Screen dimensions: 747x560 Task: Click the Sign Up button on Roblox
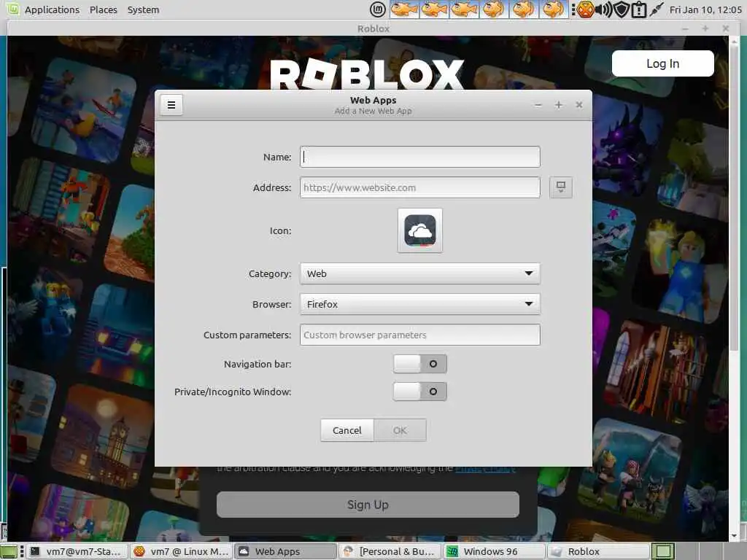(368, 505)
